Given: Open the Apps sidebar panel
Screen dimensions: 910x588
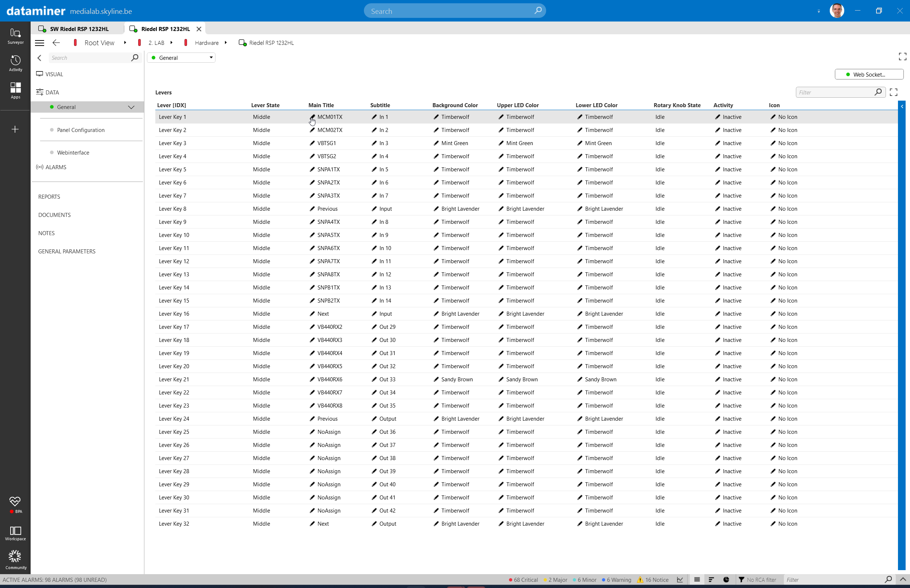Looking at the screenshot, I should [x=15, y=91].
